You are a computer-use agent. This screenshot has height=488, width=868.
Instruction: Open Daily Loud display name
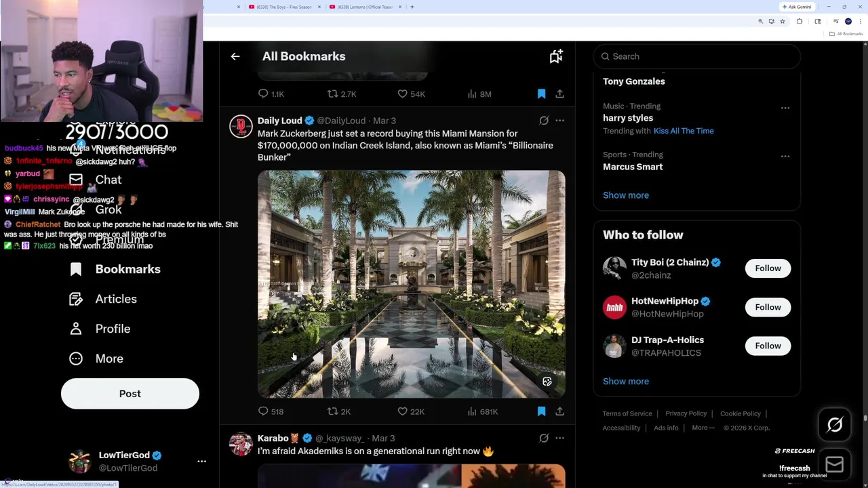tap(279, 121)
